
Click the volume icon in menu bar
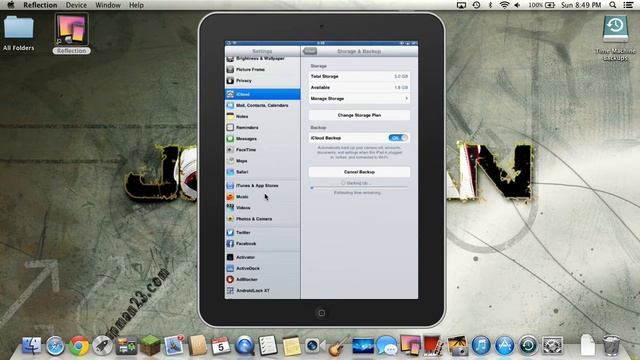[518, 5]
